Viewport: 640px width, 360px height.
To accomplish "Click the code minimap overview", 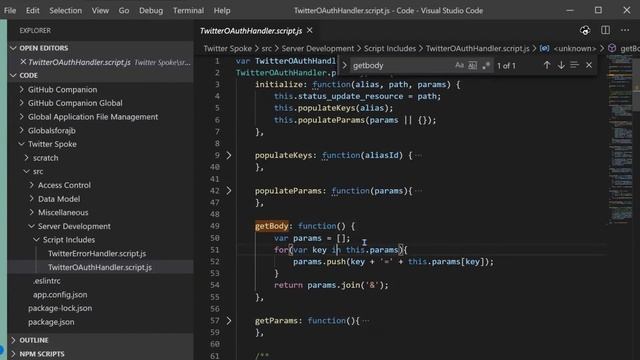I will (620, 139).
